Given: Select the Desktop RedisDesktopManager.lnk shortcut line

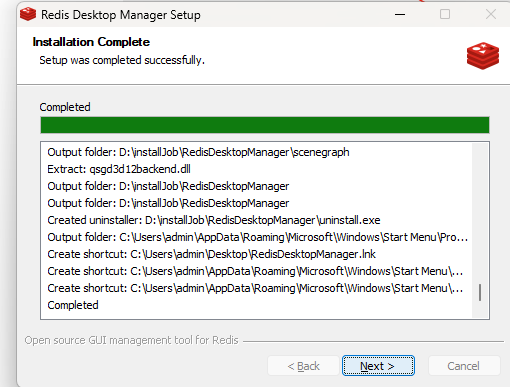Looking at the screenshot, I should [x=211, y=254].
